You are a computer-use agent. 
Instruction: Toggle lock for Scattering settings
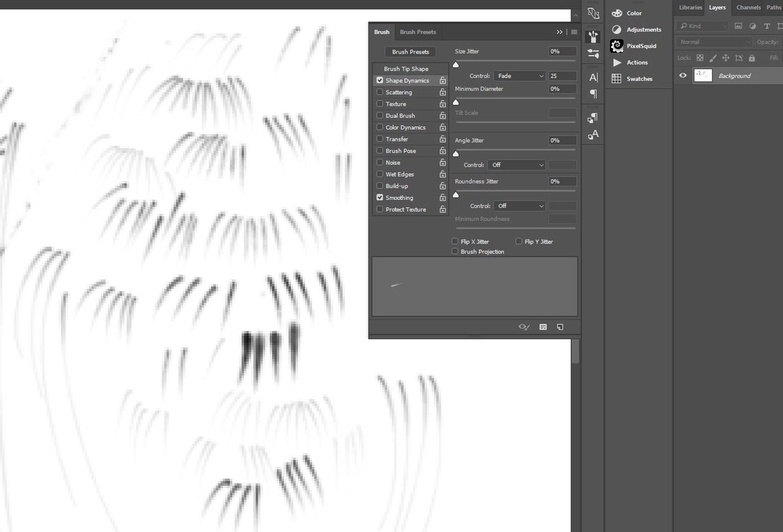coord(442,92)
